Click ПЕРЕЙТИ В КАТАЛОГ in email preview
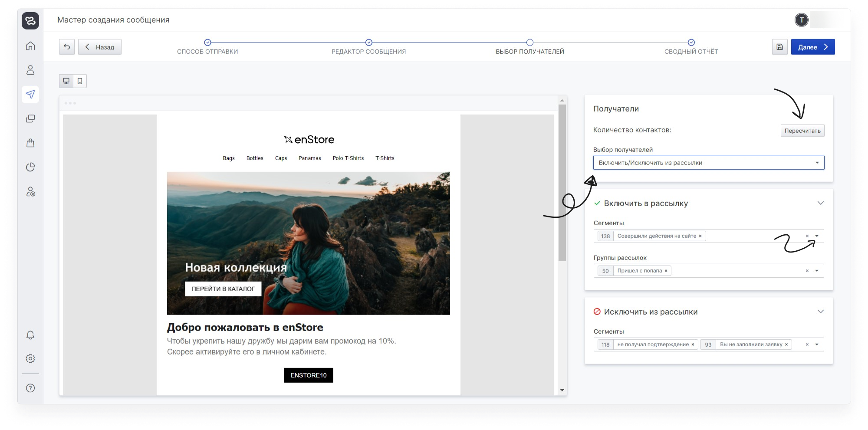Image resolution: width=868 pixels, height=430 pixels. (223, 289)
